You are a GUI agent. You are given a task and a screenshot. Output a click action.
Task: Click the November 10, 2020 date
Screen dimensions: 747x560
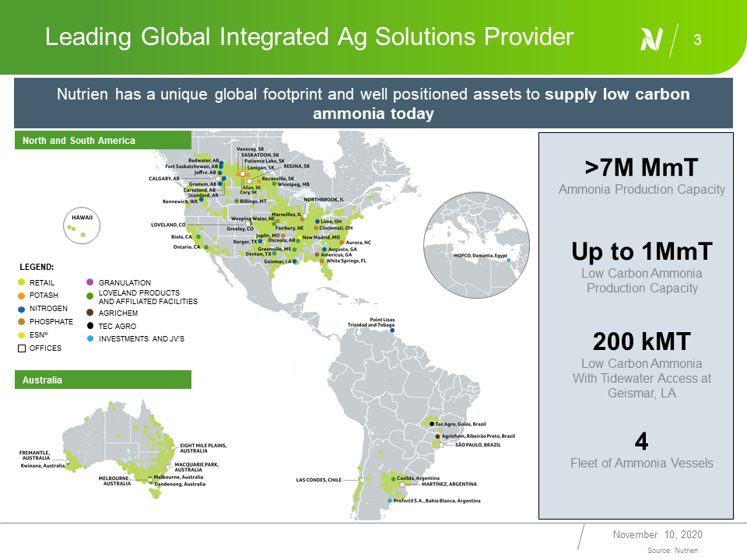pos(658,534)
